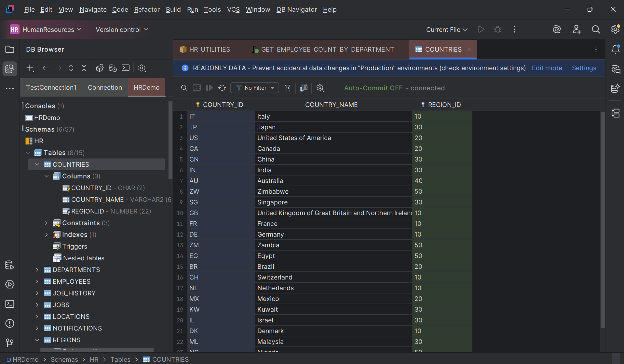
Task: Expand all nodes in DB Browser tree
Action: click(x=71, y=68)
